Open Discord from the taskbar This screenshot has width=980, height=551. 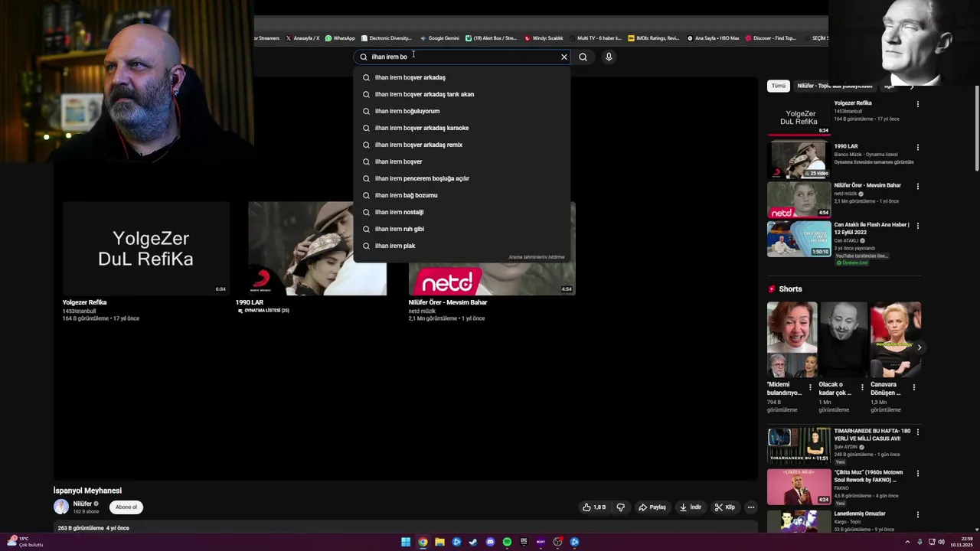[490, 542]
